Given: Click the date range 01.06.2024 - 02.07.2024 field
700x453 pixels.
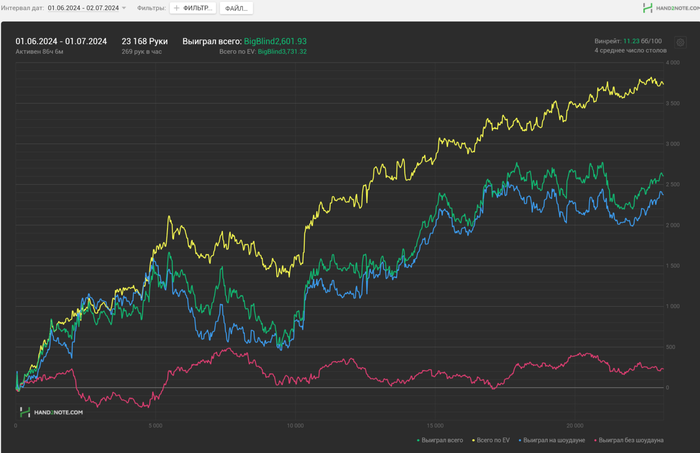Looking at the screenshot, I should [83, 8].
